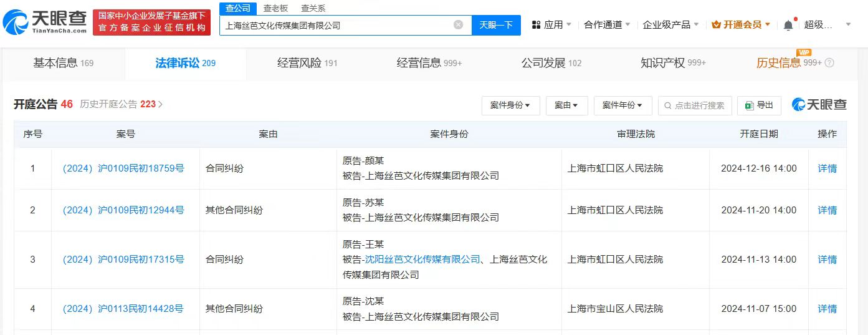Open the 超级 user account dropdown

pyautogui.click(x=827, y=25)
